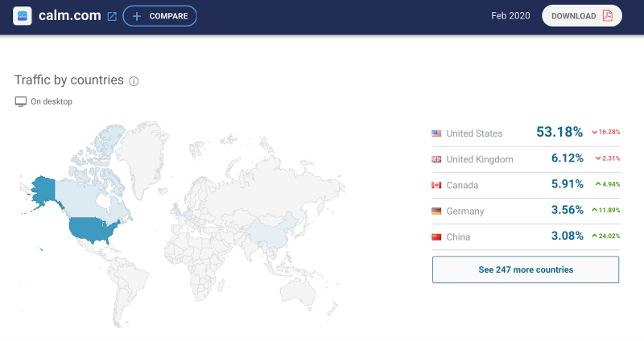Click the desktop monitor icon
The image size is (644, 341).
pos(21,101)
